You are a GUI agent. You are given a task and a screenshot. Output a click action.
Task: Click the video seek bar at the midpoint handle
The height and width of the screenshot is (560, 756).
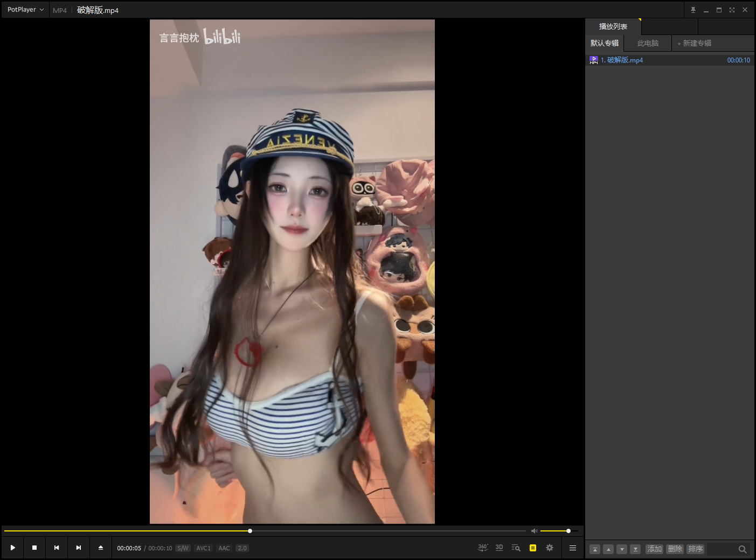click(x=250, y=531)
